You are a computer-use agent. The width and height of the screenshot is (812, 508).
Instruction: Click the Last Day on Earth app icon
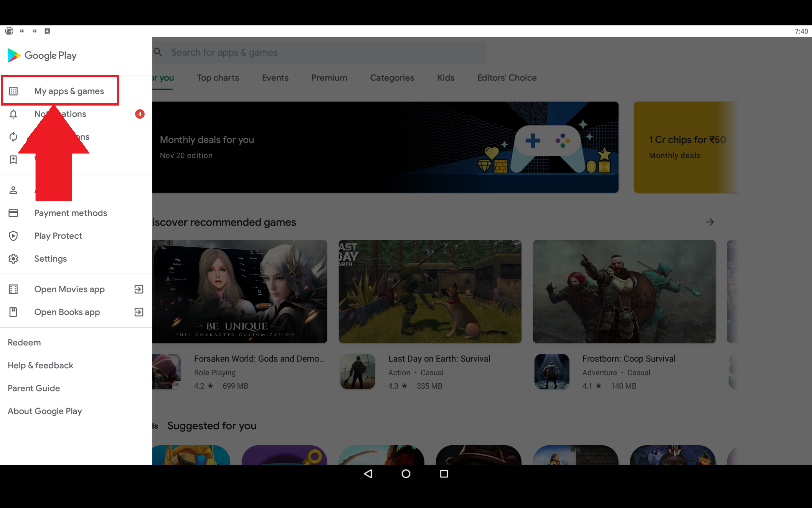pyautogui.click(x=358, y=371)
